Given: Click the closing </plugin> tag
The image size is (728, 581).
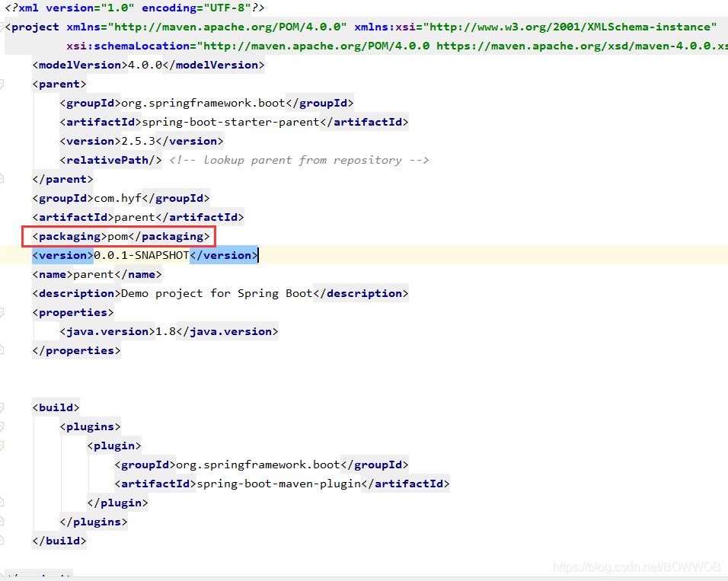Looking at the screenshot, I should [117, 503].
